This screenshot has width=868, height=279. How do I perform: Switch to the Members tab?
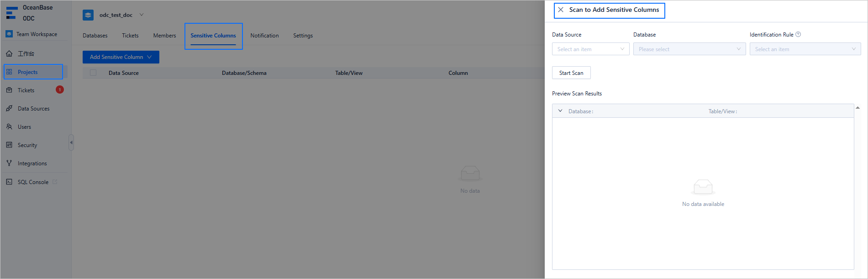click(164, 36)
